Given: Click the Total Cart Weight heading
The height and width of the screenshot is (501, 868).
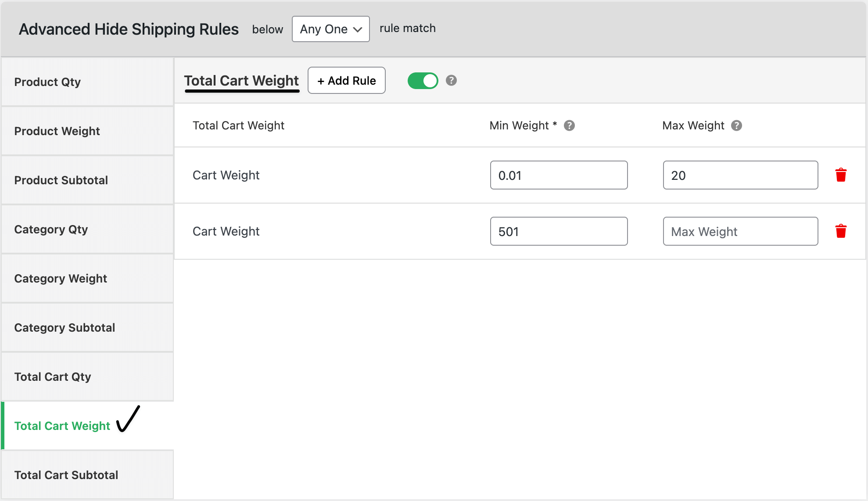Looking at the screenshot, I should (241, 80).
